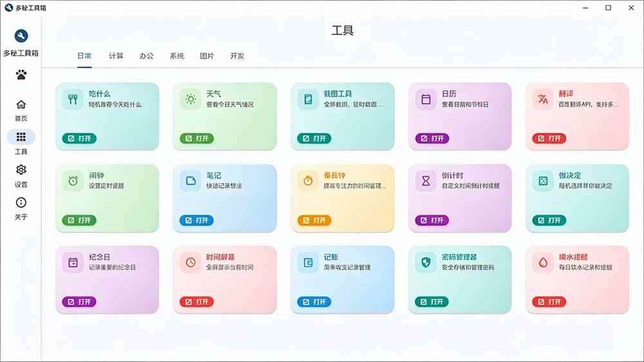The image size is (644, 362).
Task: Open 设置 settings in the sidebar
Action: tap(21, 176)
